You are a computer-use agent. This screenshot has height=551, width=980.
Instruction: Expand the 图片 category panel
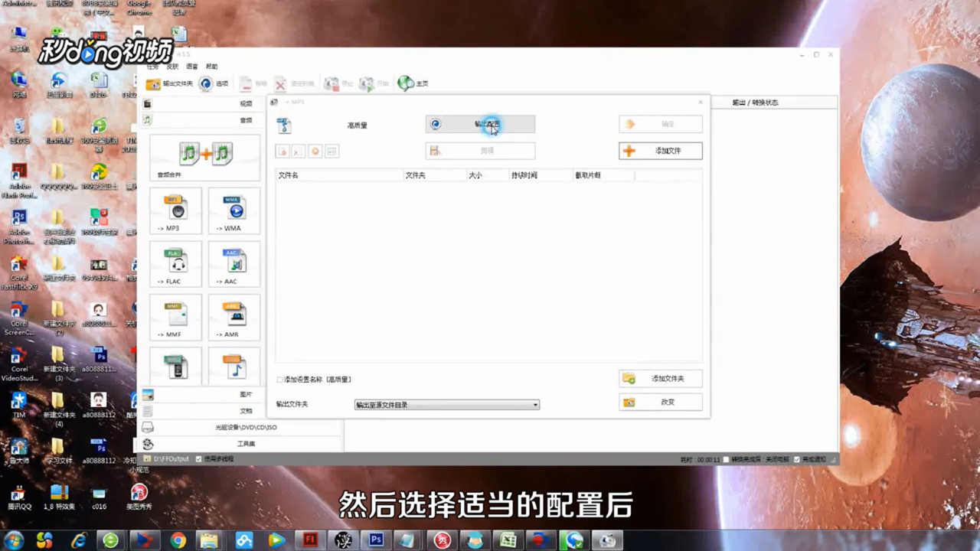coord(201,394)
